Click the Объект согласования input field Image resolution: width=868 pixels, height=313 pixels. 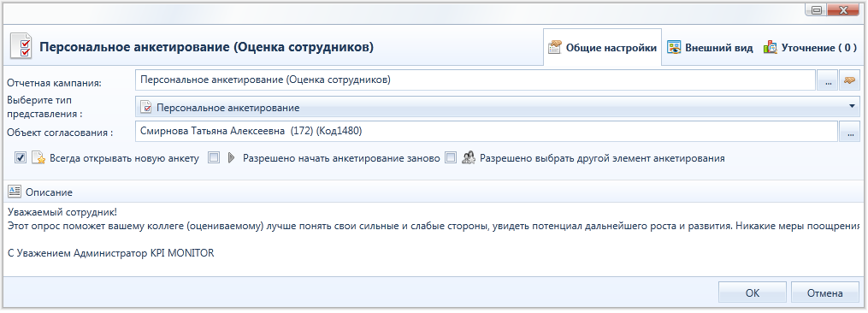click(486, 132)
